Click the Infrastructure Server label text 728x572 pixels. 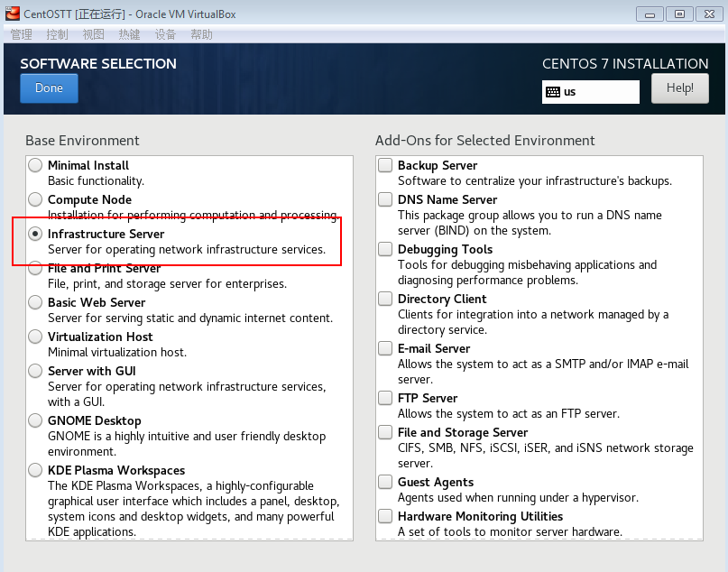[106, 234]
